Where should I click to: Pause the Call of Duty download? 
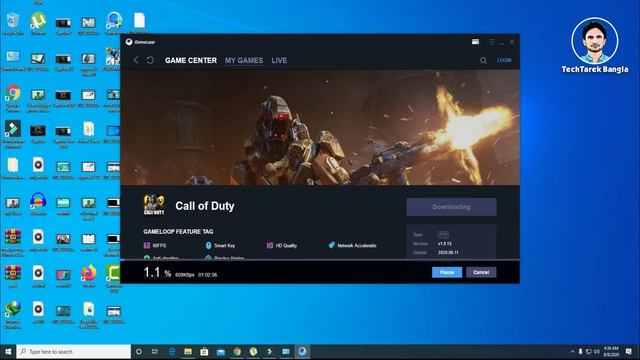447,272
